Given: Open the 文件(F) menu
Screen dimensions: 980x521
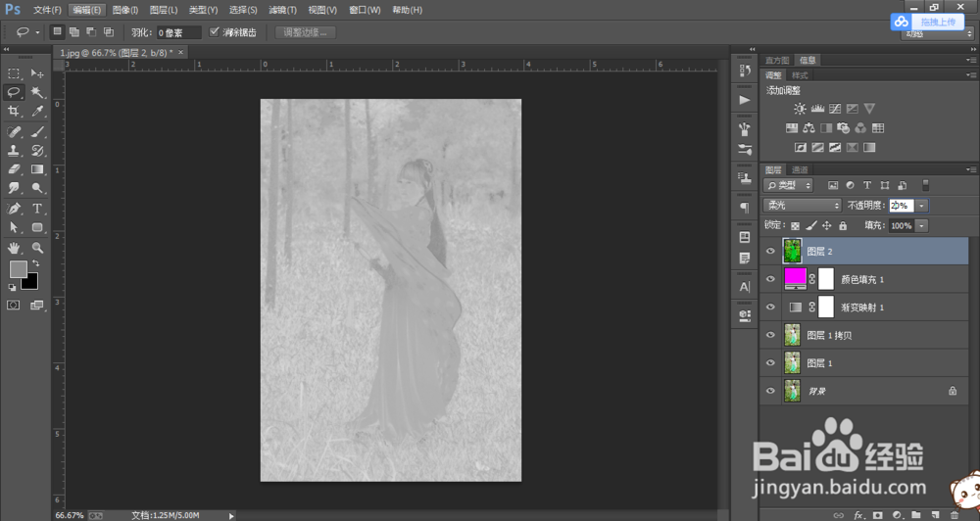Looking at the screenshot, I should (x=47, y=10).
